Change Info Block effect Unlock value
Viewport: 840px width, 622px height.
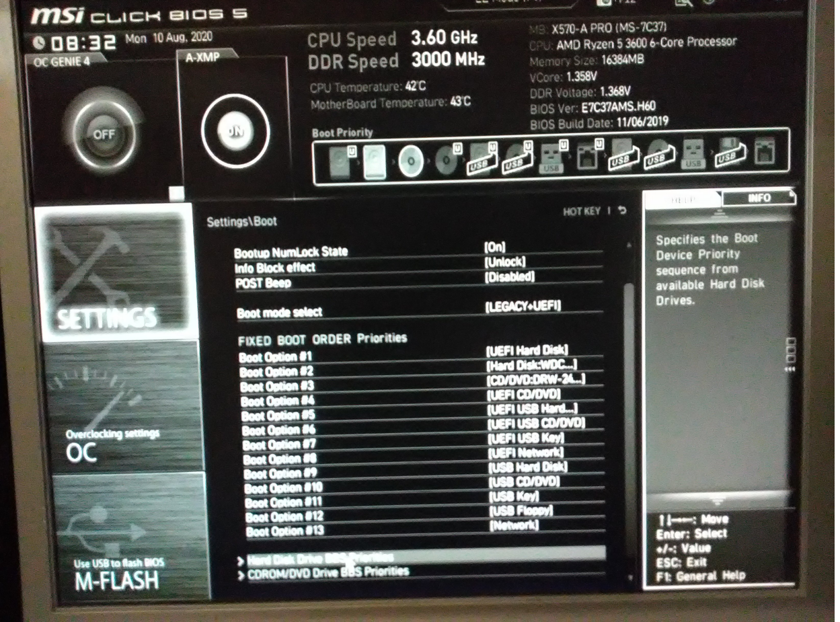click(505, 262)
